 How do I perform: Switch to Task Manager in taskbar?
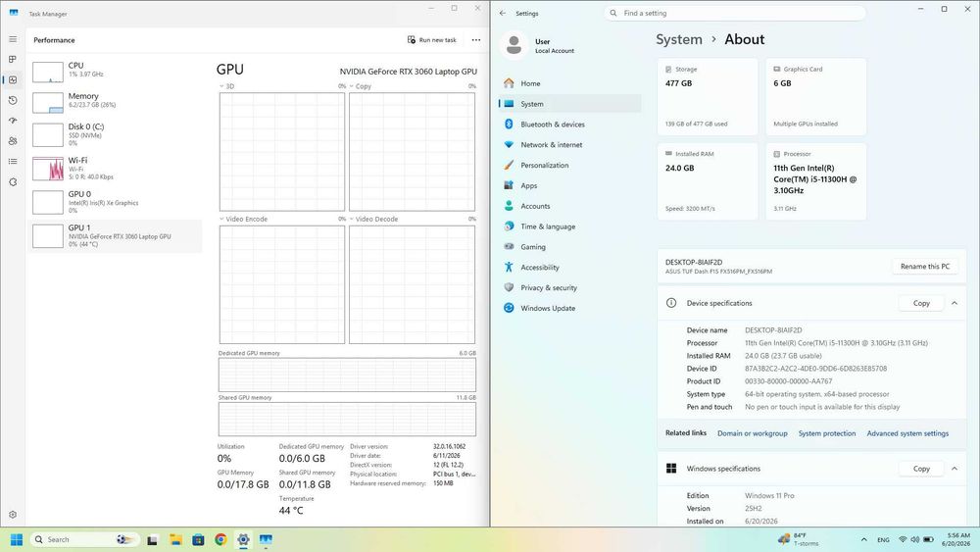click(x=266, y=540)
